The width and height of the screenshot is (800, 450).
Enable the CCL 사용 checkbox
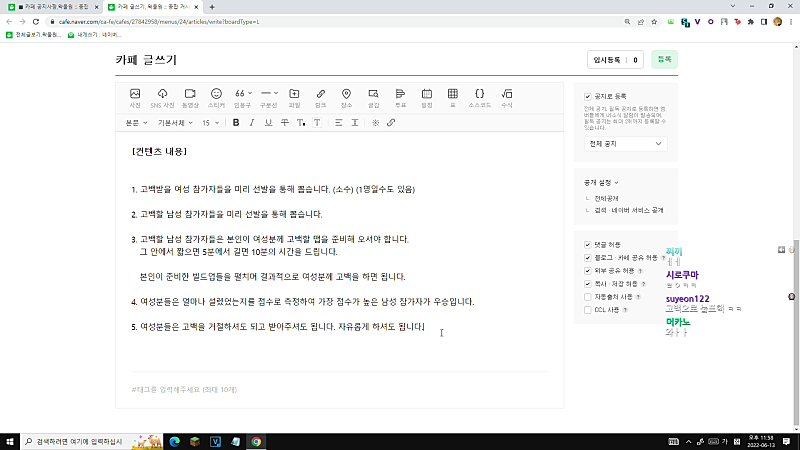coord(588,310)
